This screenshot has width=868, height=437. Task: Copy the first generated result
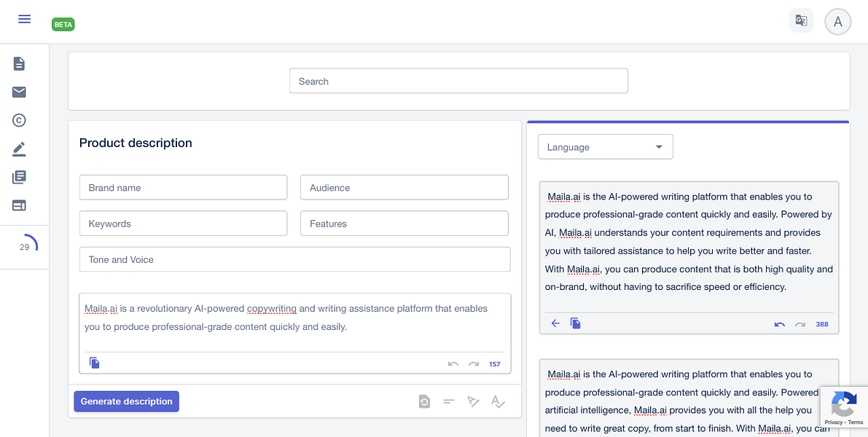click(x=576, y=323)
